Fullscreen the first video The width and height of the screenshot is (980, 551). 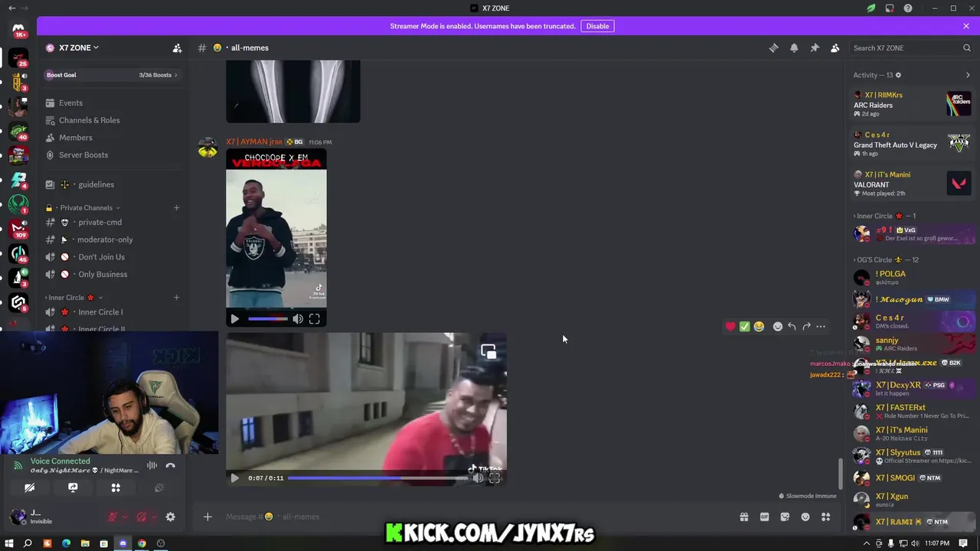315,319
